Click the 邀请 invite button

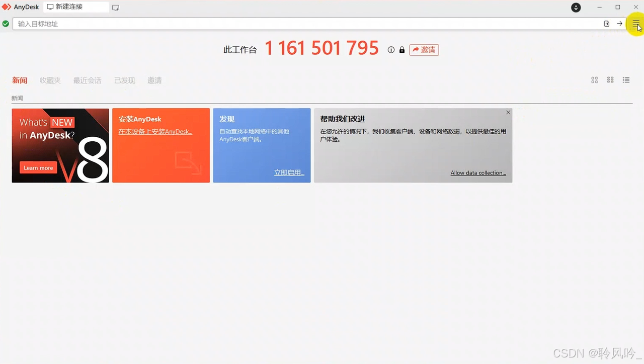pyautogui.click(x=424, y=50)
